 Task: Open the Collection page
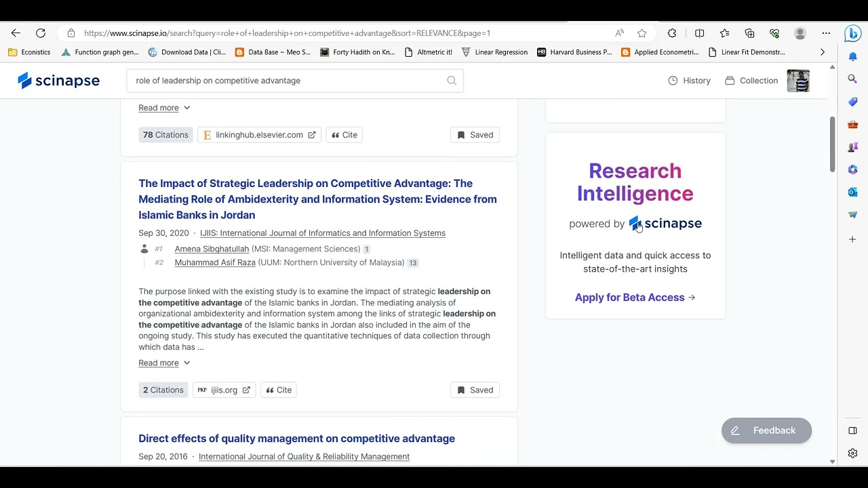coord(751,81)
